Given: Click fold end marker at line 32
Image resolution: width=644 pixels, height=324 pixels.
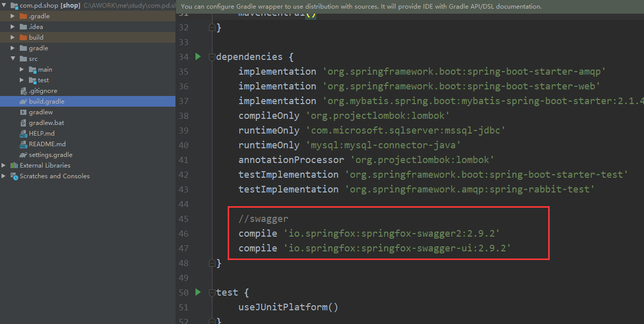Looking at the screenshot, I should point(212,27).
